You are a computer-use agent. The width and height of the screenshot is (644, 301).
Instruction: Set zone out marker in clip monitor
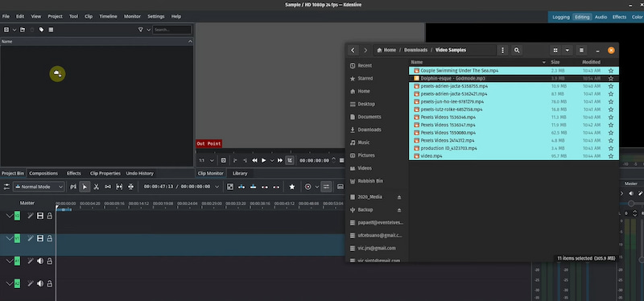point(245,161)
